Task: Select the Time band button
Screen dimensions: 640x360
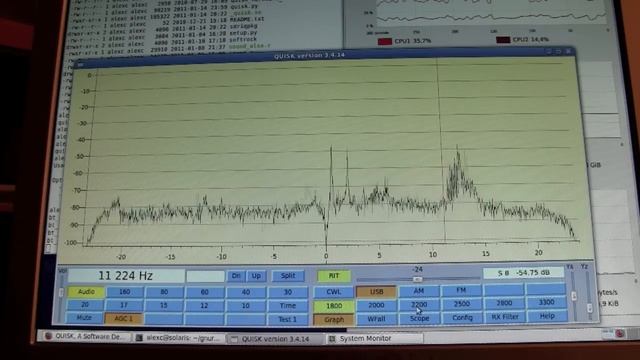Action: click(288, 306)
